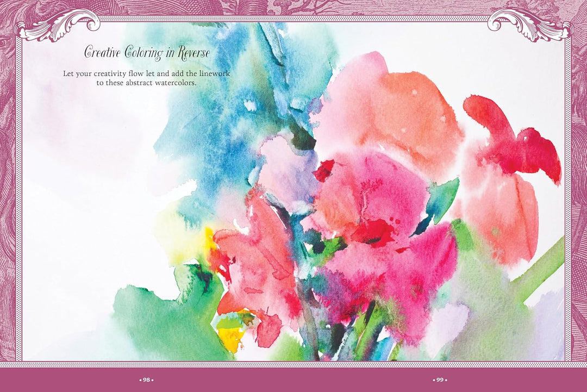Click the top-left scroll flourish ornament
587x392 pixels.
tap(58, 24)
